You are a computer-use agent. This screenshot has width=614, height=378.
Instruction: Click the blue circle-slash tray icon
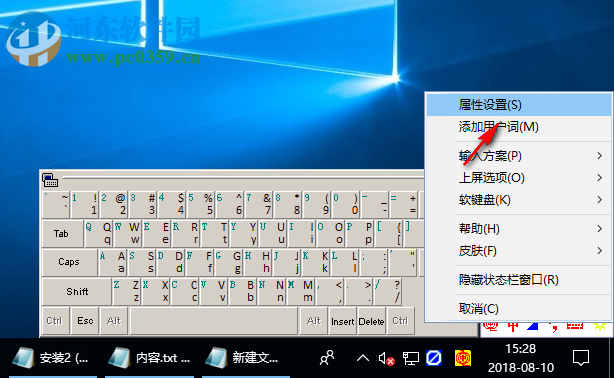pos(434,358)
